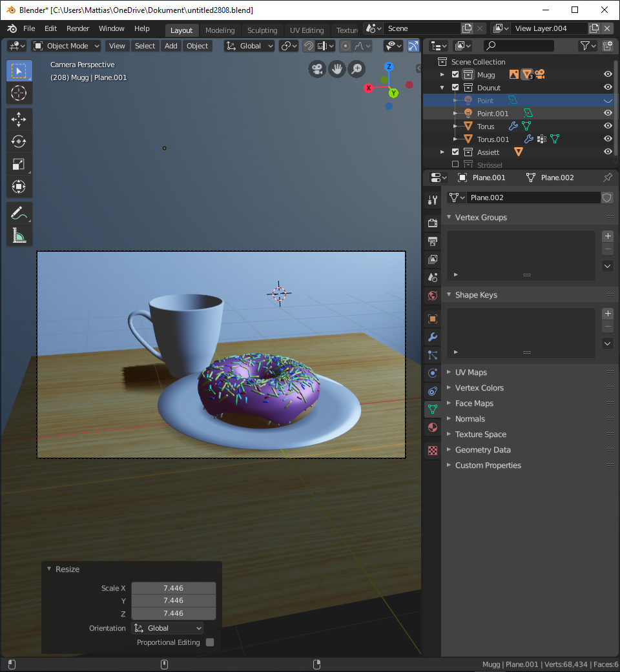The width and height of the screenshot is (620, 672).
Task: Open the Object Mode dropdown
Action: pos(67,46)
